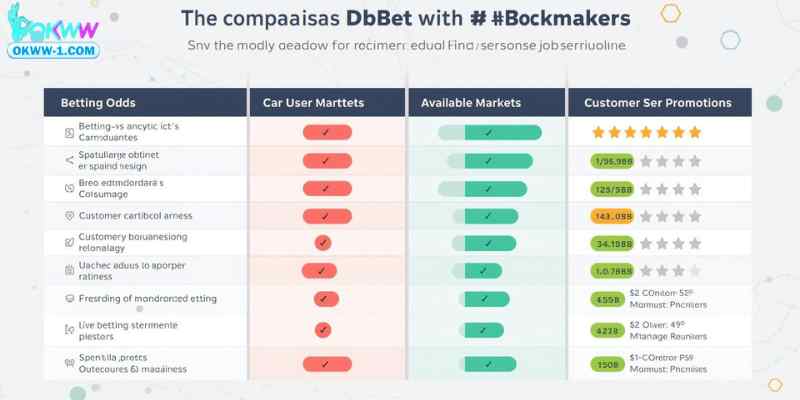Open the OKWW-1.COM link badge
This screenshot has height=400, width=800.
(53, 51)
